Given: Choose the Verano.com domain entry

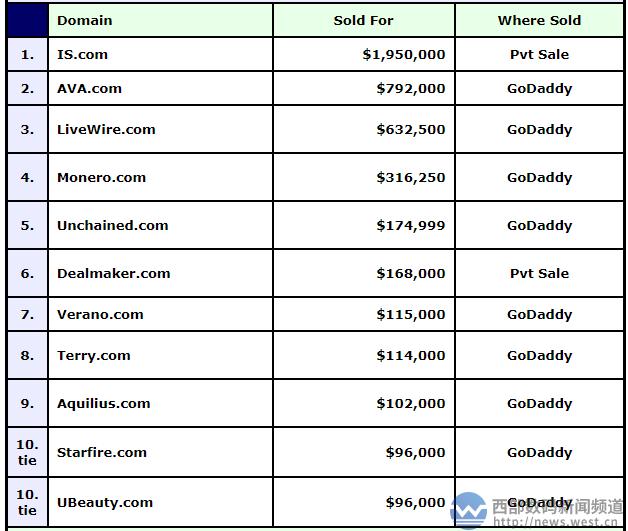Looking at the screenshot, I should click(100, 314).
